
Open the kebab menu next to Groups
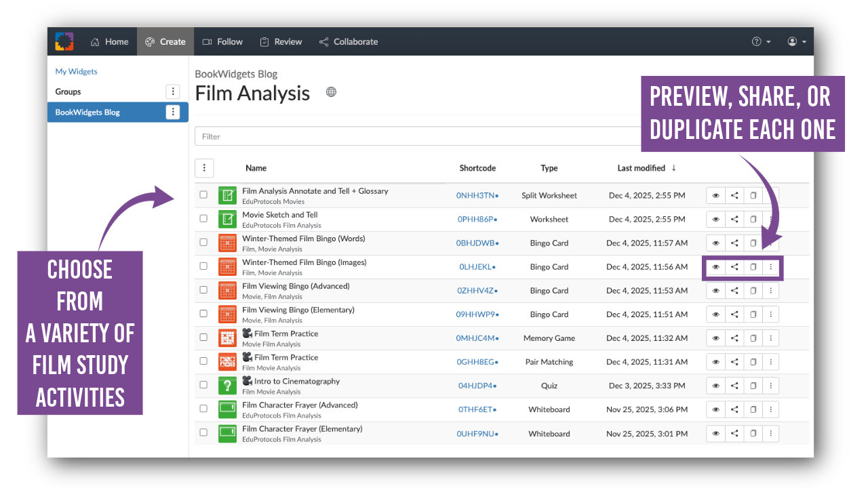tap(173, 91)
